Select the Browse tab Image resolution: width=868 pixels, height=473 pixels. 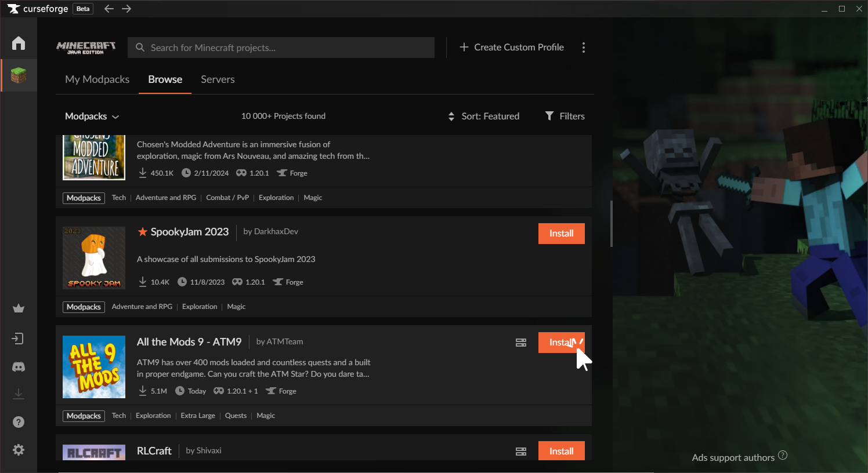pos(165,79)
